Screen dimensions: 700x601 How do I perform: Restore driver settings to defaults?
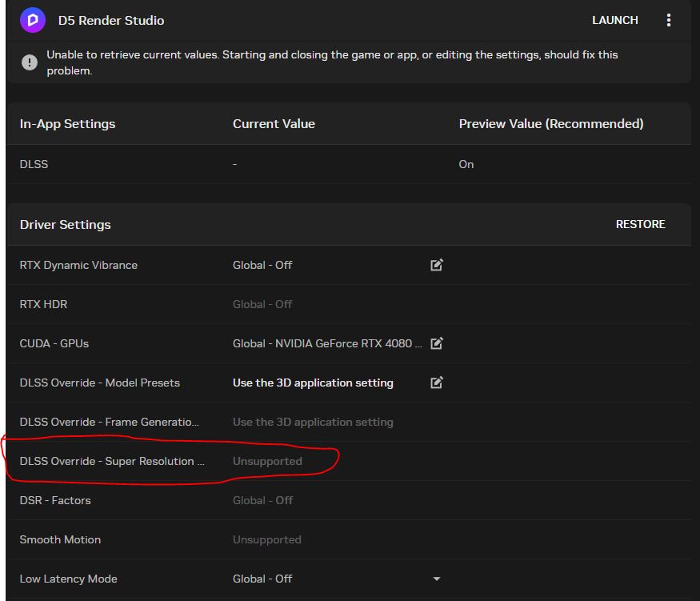coord(640,225)
